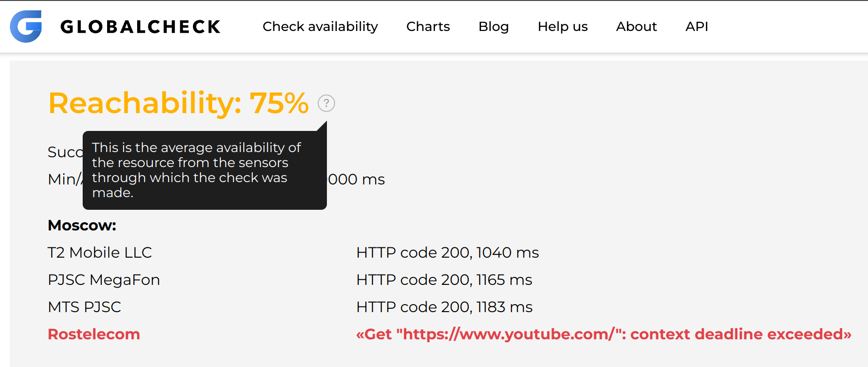
Task: Go to the Charts menu item
Action: click(x=428, y=27)
